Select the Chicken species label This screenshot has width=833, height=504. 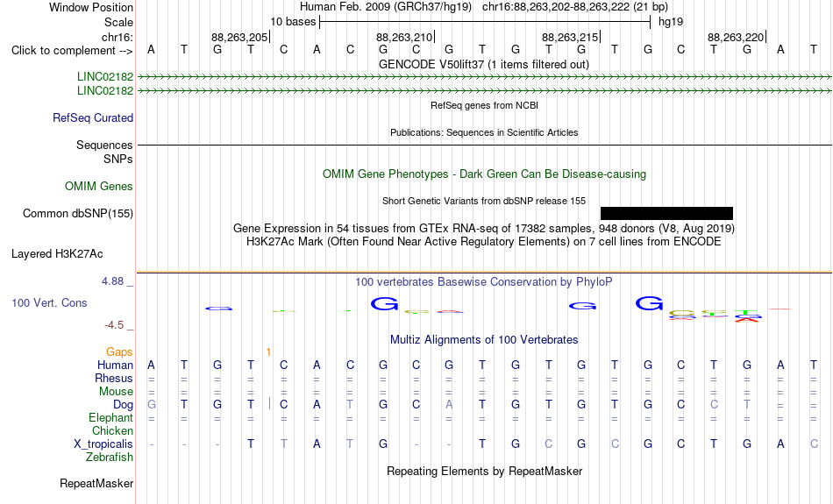click(x=112, y=430)
